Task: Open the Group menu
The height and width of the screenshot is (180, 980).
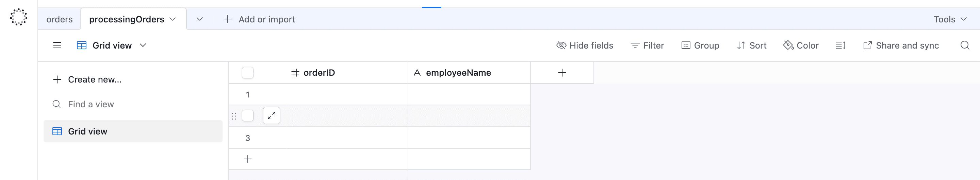Action: click(x=700, y=46)
